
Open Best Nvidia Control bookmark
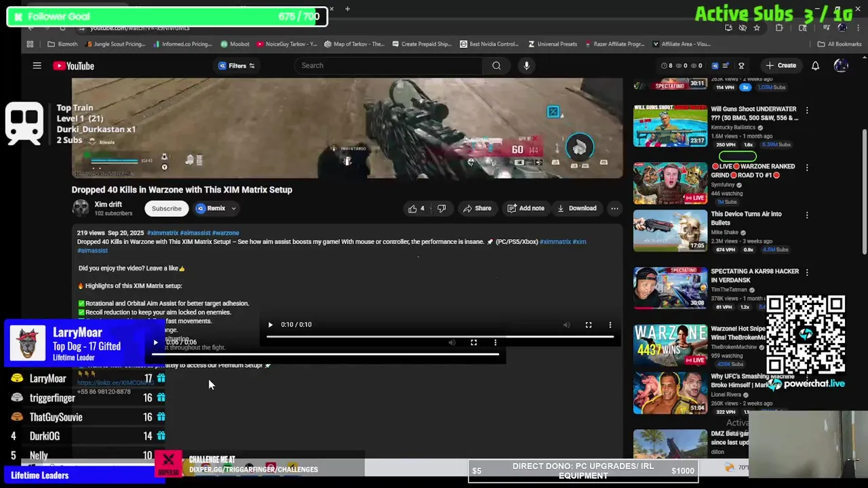tap(490, 44)
